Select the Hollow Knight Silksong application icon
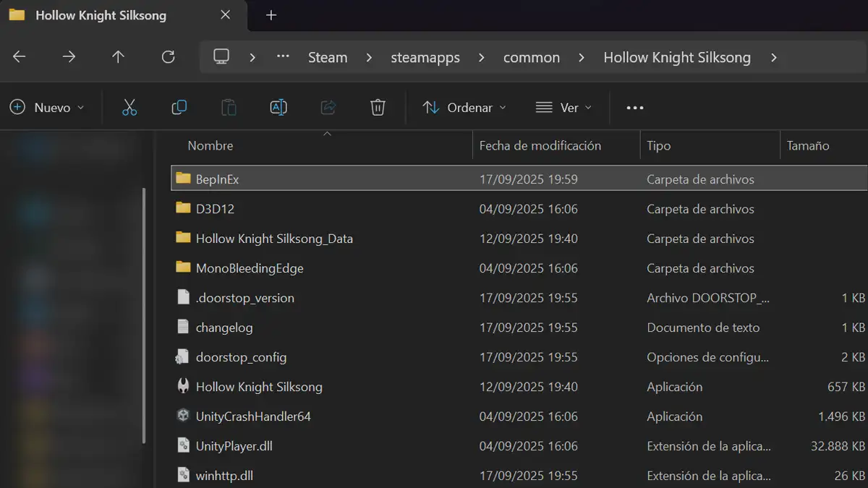Viewport: 868px width, 488px height. (x=183, y=386)
